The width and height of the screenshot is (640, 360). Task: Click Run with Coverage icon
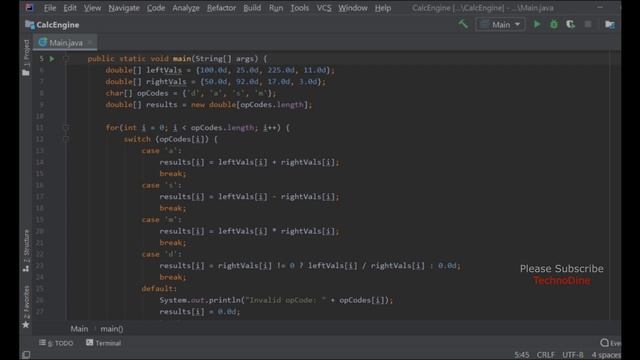571,24
